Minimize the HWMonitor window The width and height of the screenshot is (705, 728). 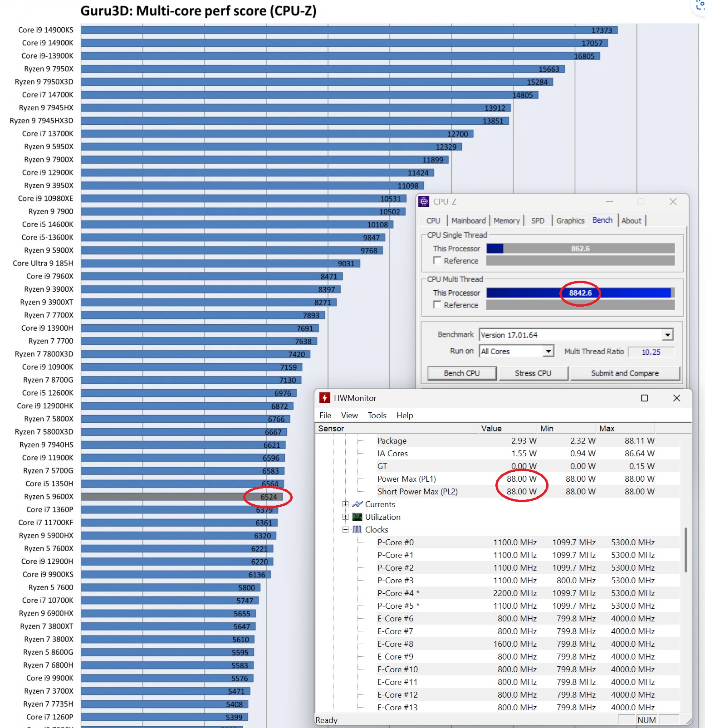click(x=613, y=398)
